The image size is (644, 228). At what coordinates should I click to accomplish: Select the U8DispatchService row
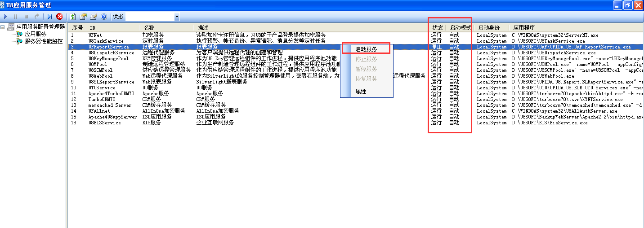pos(356,53)
